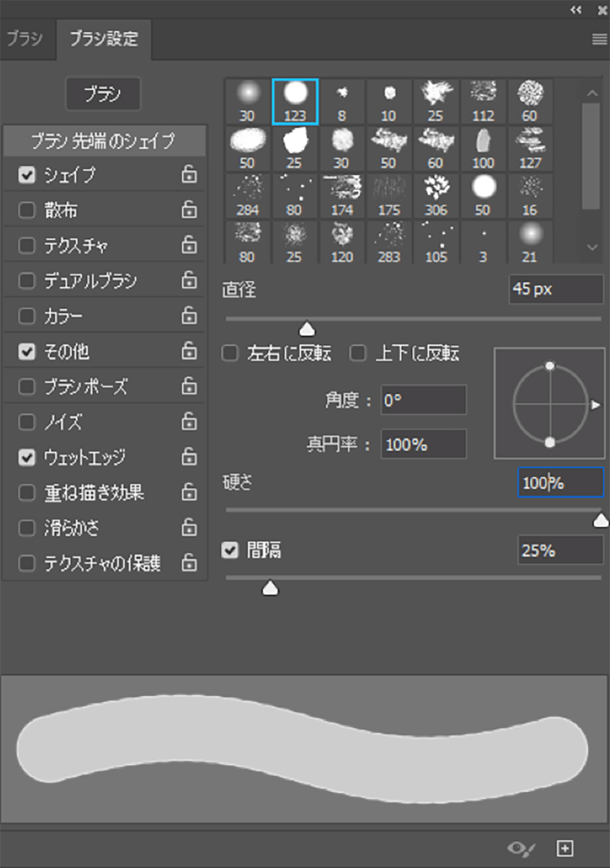The image size is (610, 868).
Task: Toggle lock icon next to ウェットエッジ
Action: [189, 457]
